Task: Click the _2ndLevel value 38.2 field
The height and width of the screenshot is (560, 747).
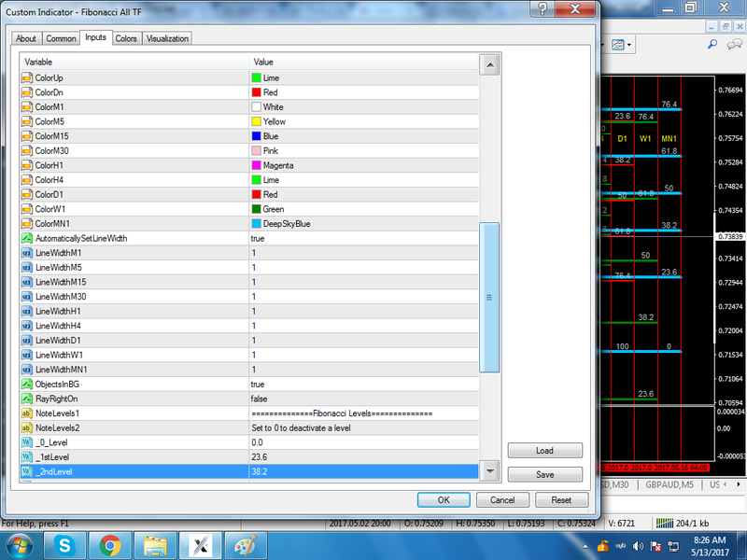Action: (x=364, y=471)
